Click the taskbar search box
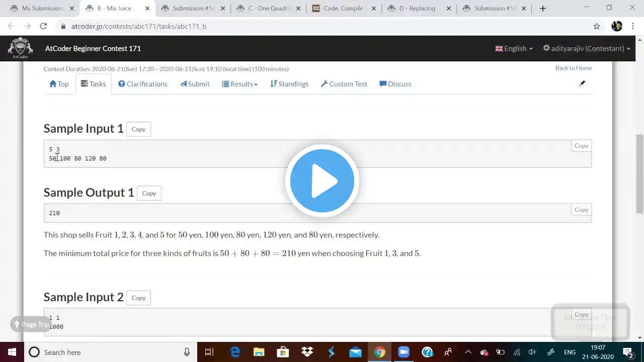 click(111, 352)
